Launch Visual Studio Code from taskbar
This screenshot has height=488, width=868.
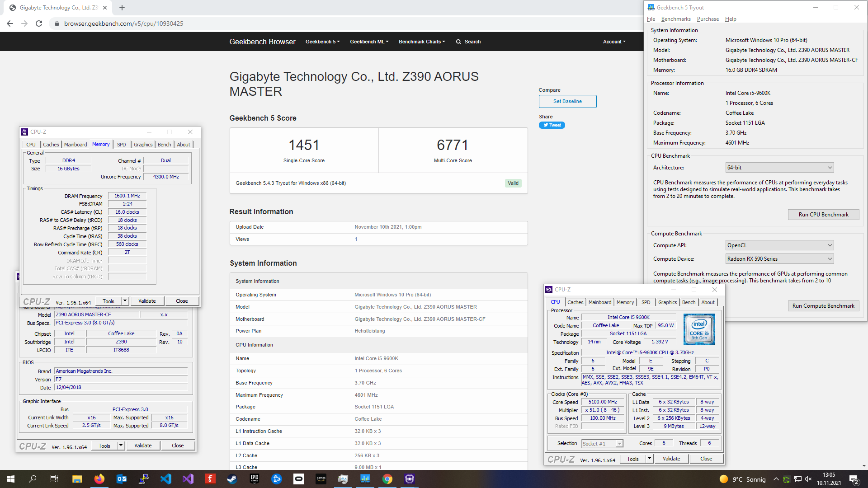(x=166, y=479)
